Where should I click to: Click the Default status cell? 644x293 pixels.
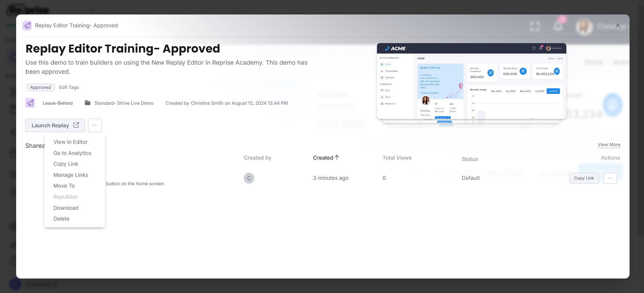[x=470, y=178]
